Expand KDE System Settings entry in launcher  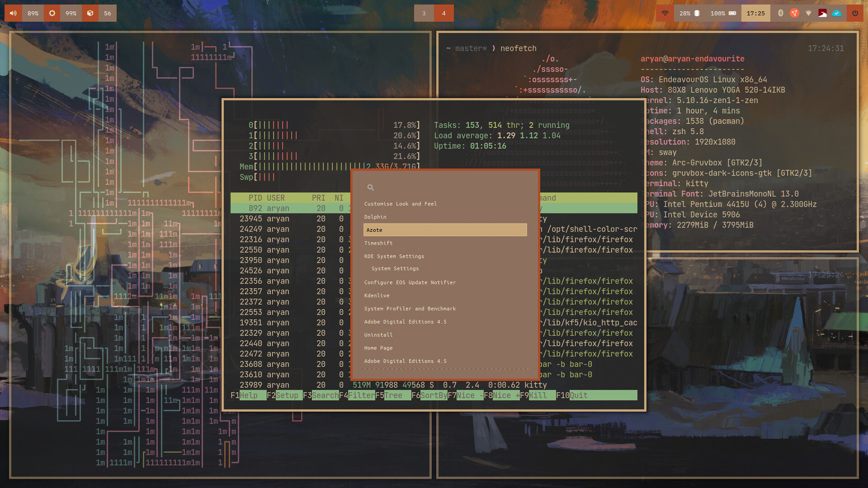click(x=445, y=256)
